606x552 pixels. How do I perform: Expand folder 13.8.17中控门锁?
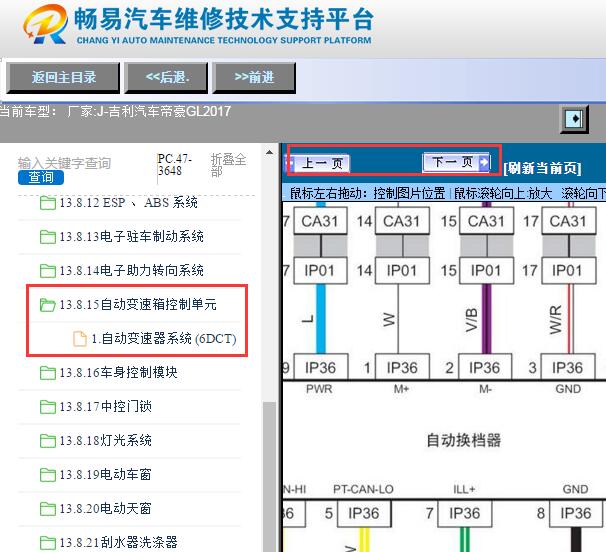[x=96, y=407]
